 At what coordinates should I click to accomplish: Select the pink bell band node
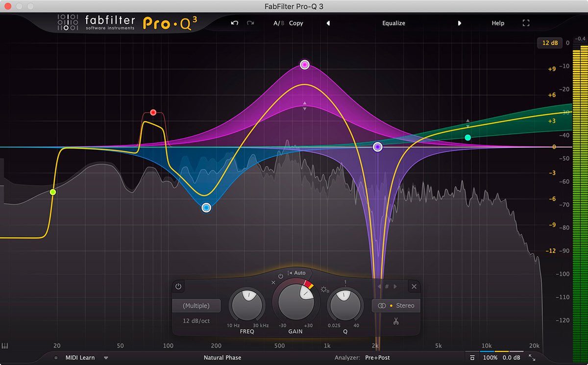305,65
